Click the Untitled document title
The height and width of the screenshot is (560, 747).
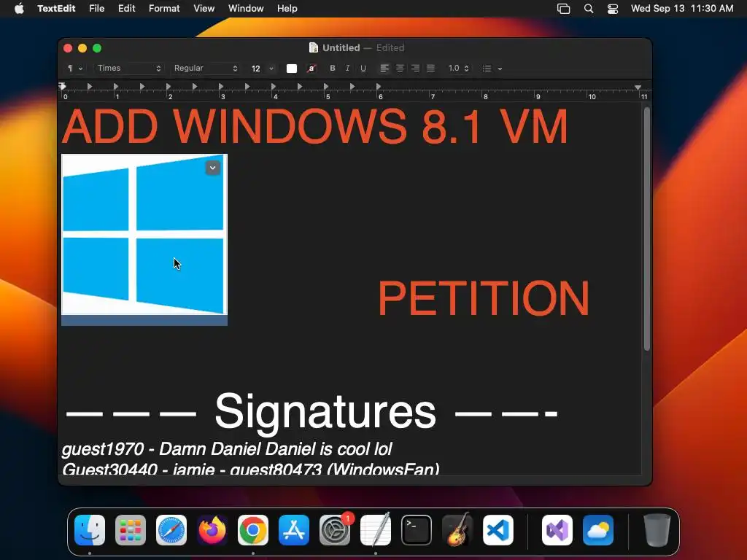tap(341, 47)
